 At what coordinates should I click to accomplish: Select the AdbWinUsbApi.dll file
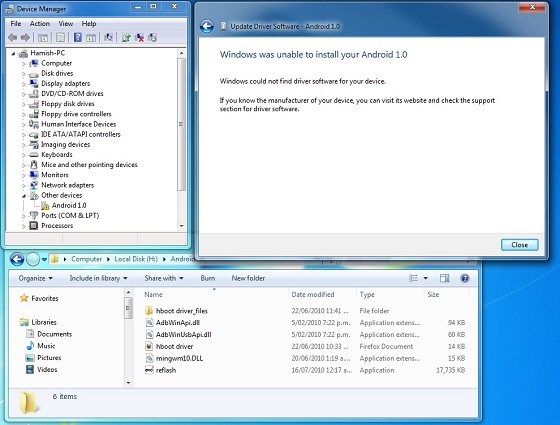coord(184,334)
